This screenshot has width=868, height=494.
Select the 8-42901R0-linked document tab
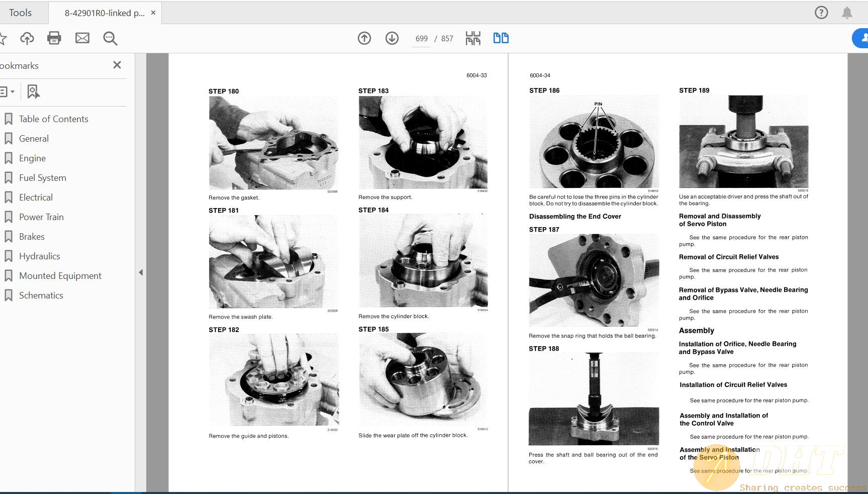point(104,13)
